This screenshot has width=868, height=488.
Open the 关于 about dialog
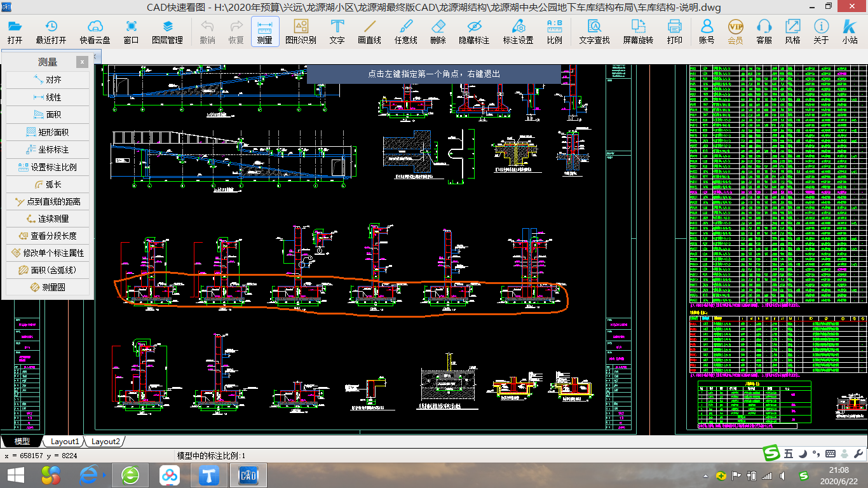(x=821, y=32)
